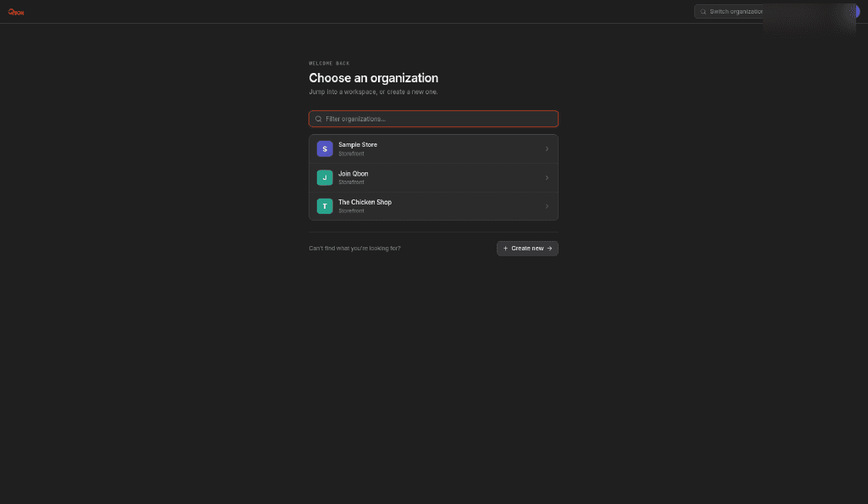Select The Chicken Shop organization name
868x504 pixels.
pos(364,202)
